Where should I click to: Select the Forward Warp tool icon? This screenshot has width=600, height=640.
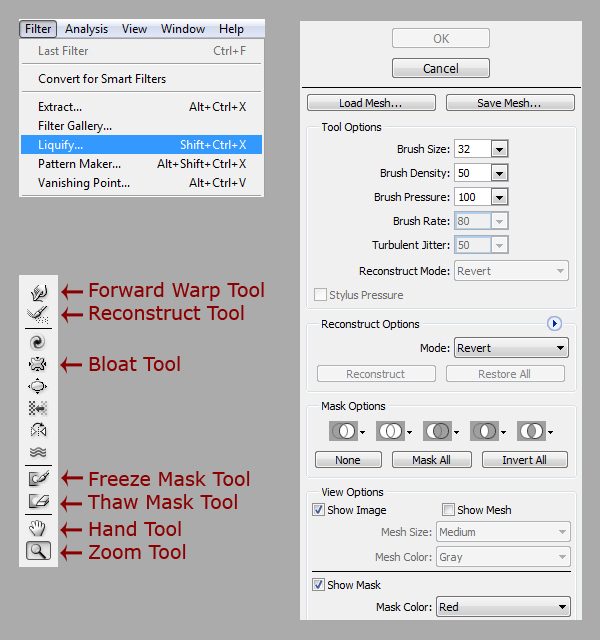point(38,291)
